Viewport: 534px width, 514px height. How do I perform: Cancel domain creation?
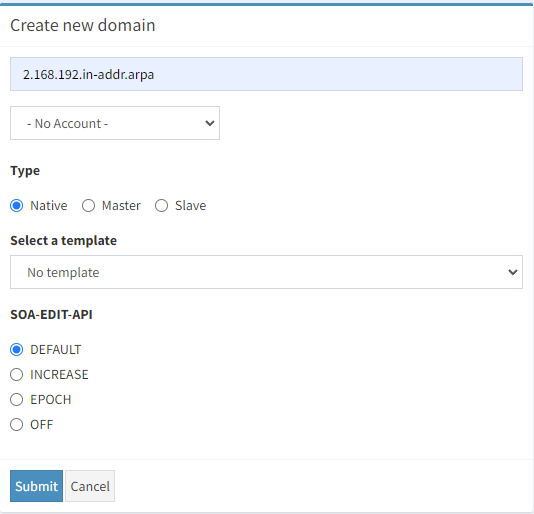pos(90,486)
